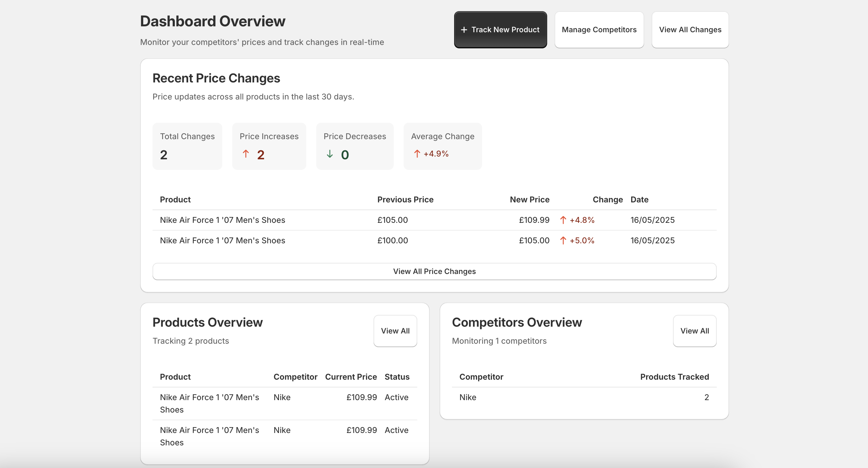The width and height of the screenshot is (868, 468).
Task: Select the Average Change card title
Action: (x=442, y=136)
